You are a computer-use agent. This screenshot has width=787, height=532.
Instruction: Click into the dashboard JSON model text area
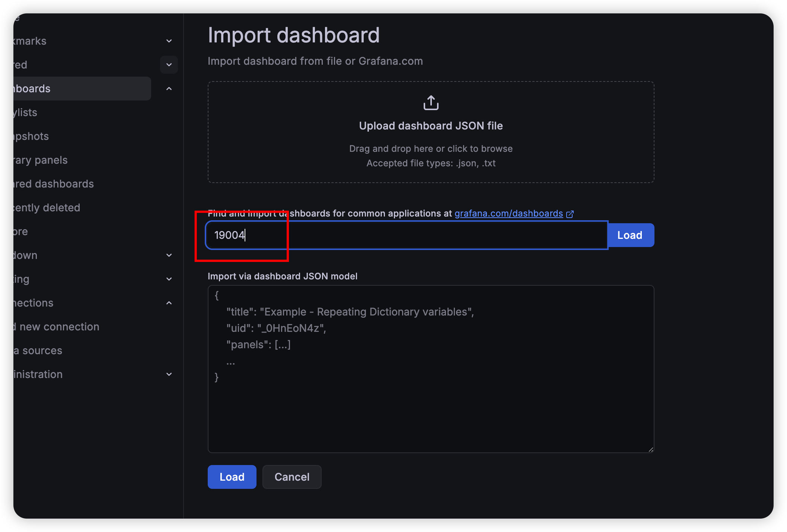pos(431,369)
